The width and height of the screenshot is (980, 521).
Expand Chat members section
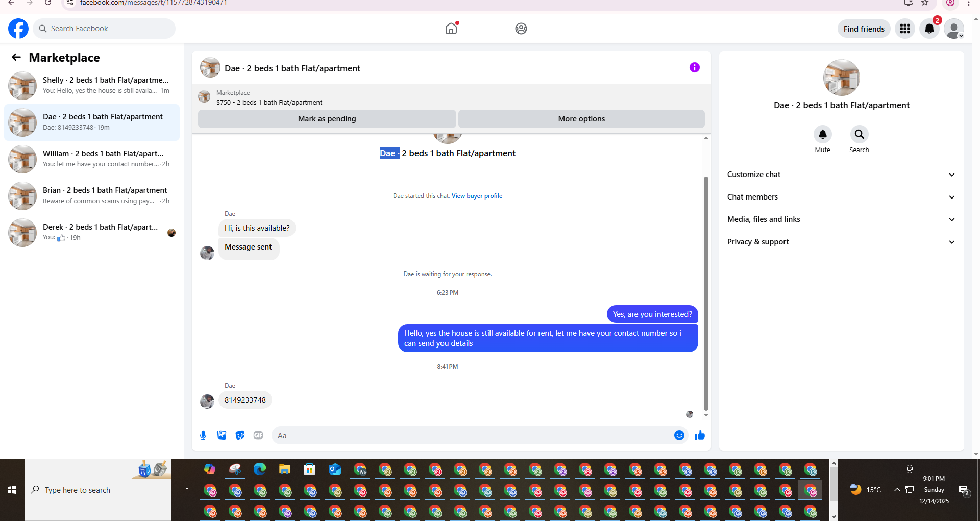(x=841, y=197)
